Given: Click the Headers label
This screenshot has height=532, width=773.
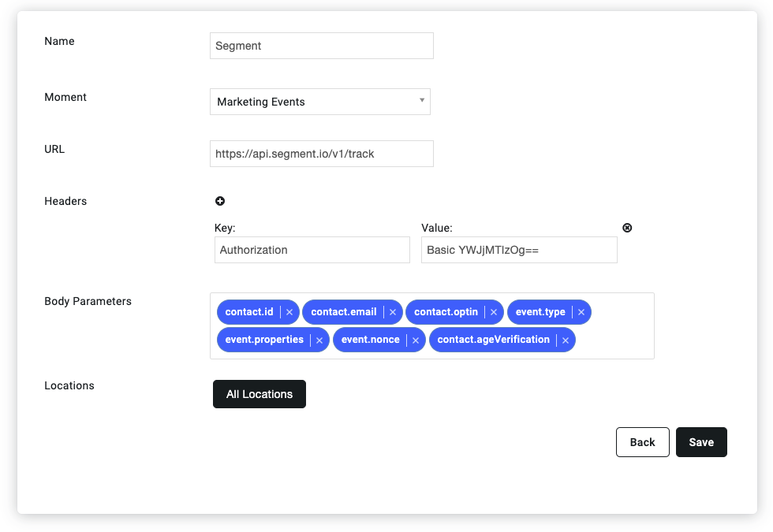Looking at the screenshot, I should tap(65, 201).
